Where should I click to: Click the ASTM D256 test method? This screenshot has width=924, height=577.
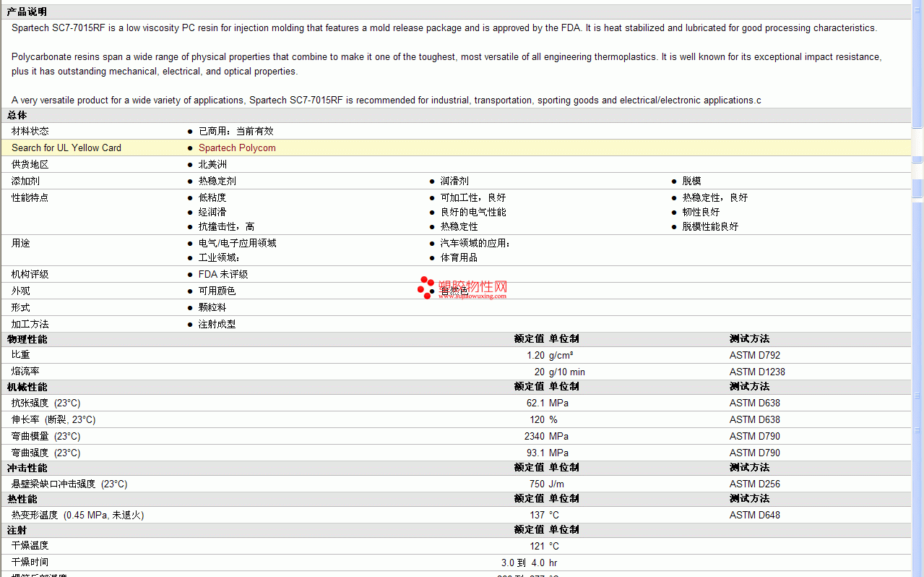(x=755, y=484)
